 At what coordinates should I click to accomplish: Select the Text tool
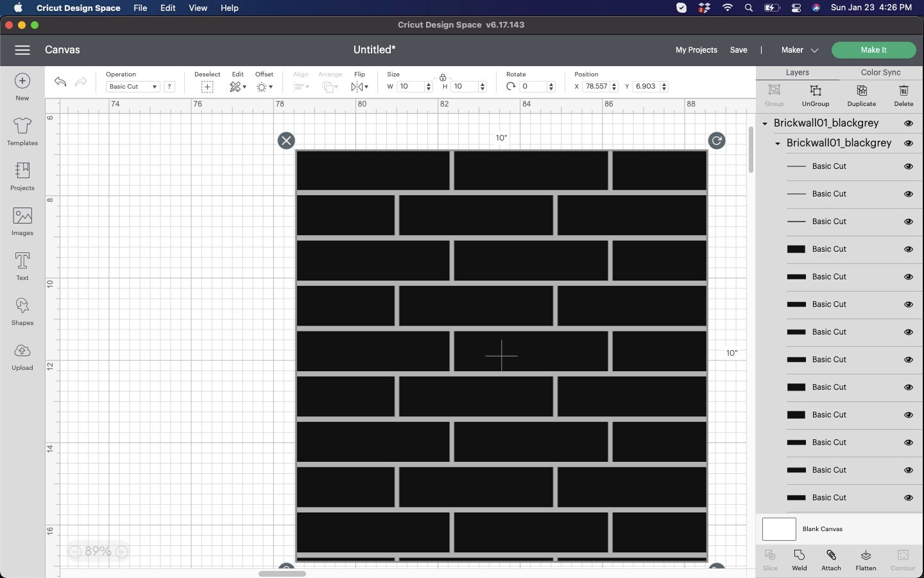click(22, 267)
